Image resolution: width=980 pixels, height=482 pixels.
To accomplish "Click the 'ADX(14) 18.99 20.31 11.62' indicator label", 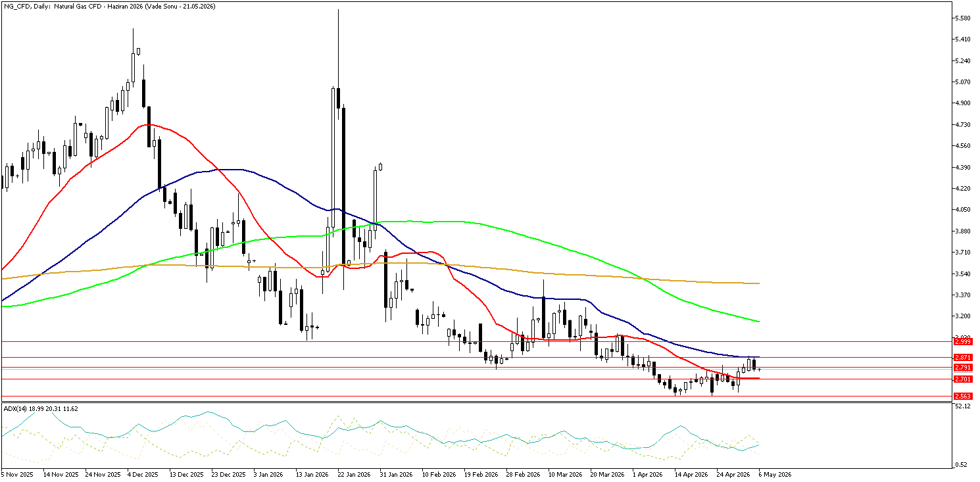I will pos(41,408).
